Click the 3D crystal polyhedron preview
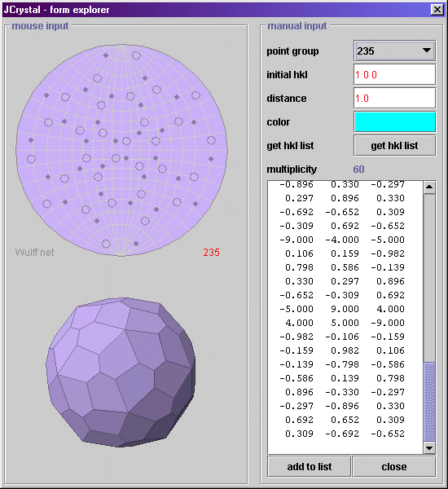This screenshot has height=489, width=448. coord(121,372)
